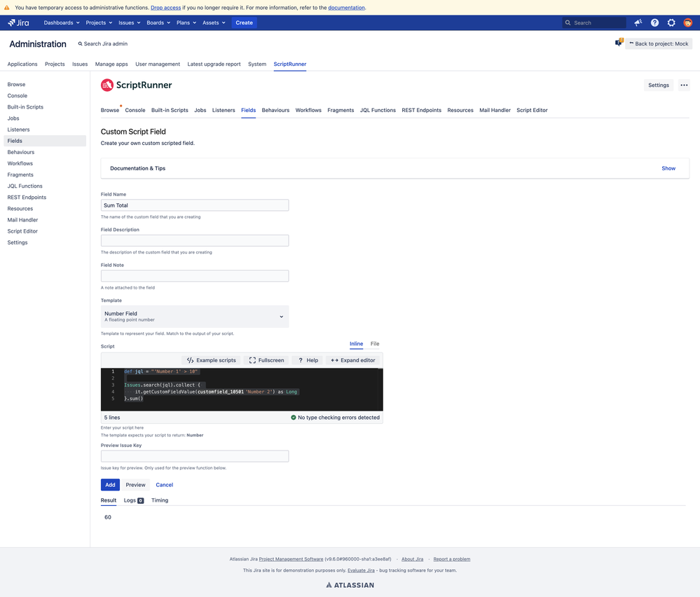Open the settings gear icon in header
Screen dimensions: 700x597
click(671, 22)
